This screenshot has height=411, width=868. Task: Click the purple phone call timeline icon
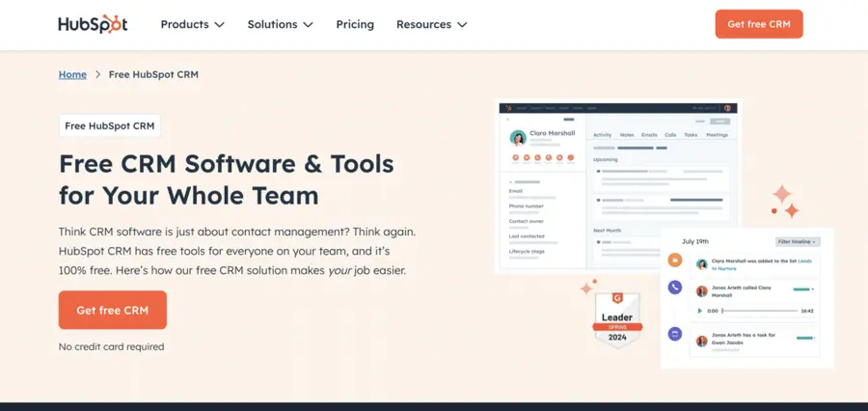click(675, 287)
